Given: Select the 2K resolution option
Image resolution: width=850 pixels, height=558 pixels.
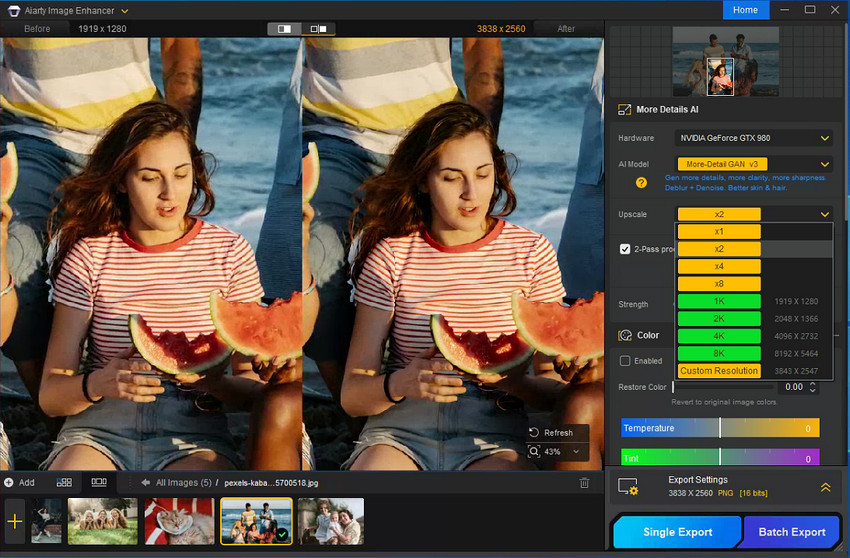Looking at the screenshot, I should coord(719,318).
